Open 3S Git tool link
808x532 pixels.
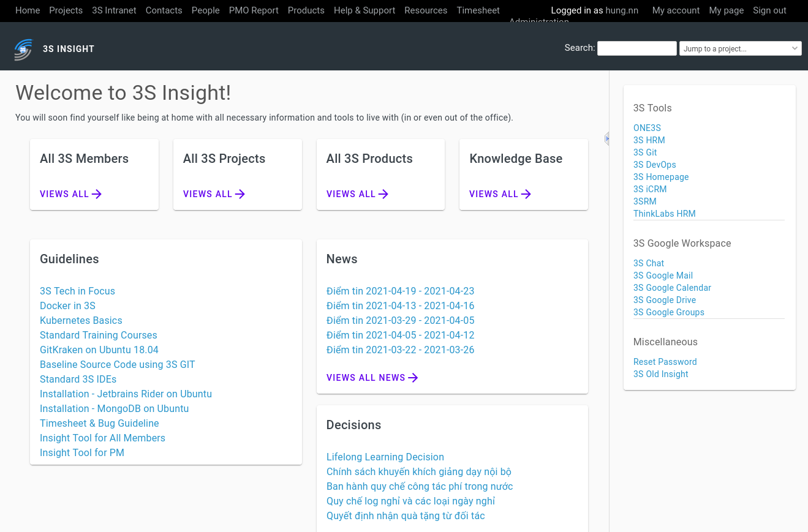(x=645, y=152)
